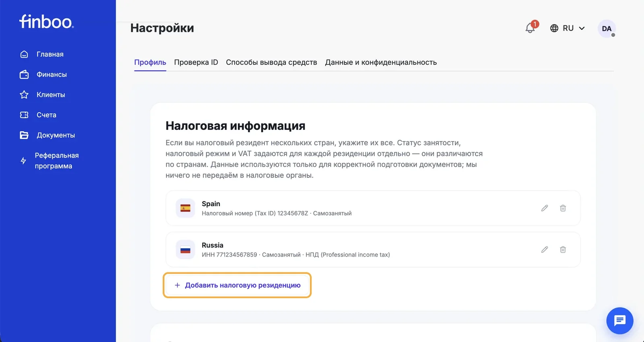Open Счета in sidebar
The height and width of the screenshot is (342, 644).
pyautogui.click(x=46, y=115)
